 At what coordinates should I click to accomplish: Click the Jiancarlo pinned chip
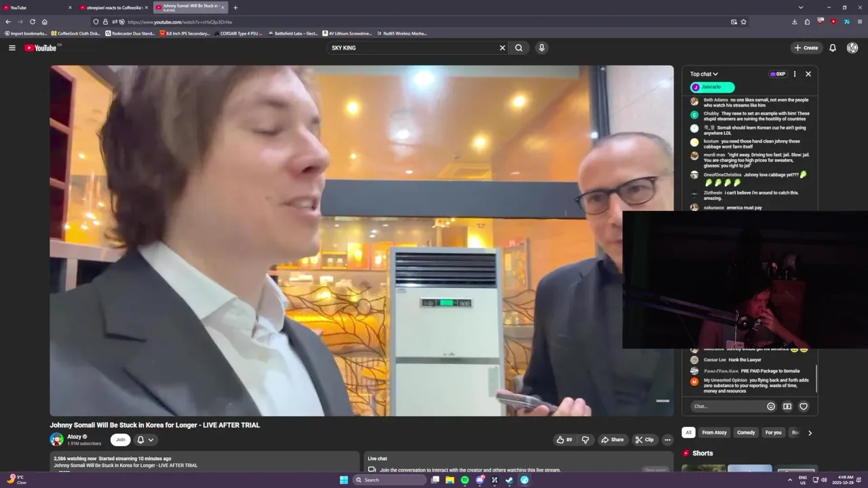(x=712, y=87)
